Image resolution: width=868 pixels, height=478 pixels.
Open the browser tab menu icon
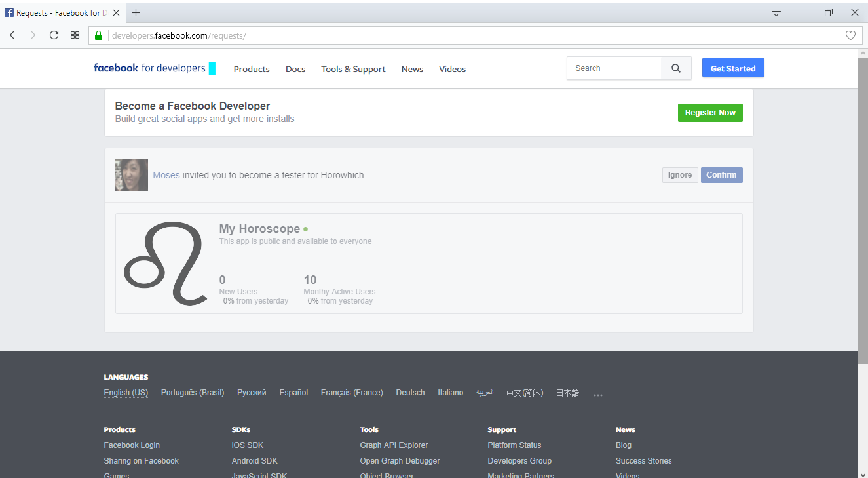pyautogui.click(x=776, y=12)
